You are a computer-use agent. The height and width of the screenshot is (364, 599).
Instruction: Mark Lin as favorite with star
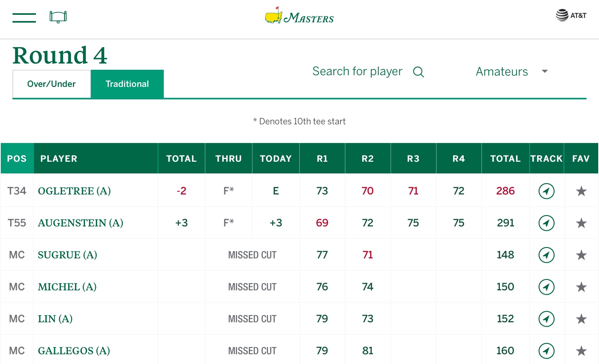tap(581, 319)
